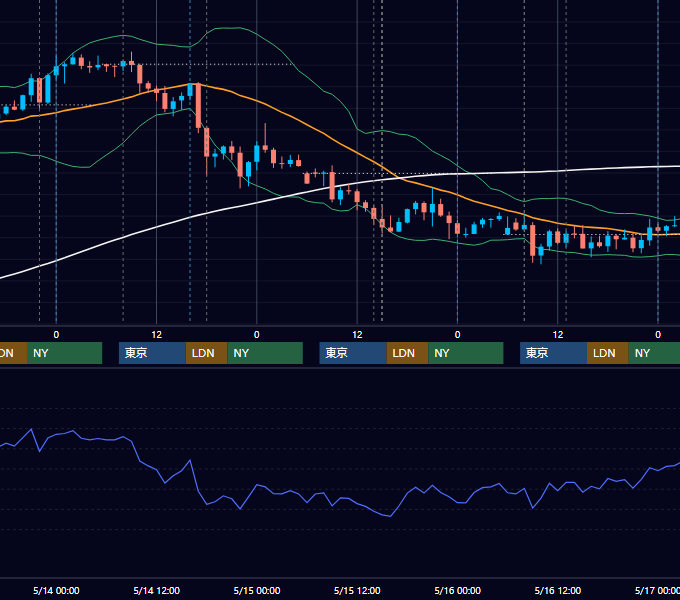
Task: Click hour label 12 above 5/16 12:00
Action: tap(558, 335)
